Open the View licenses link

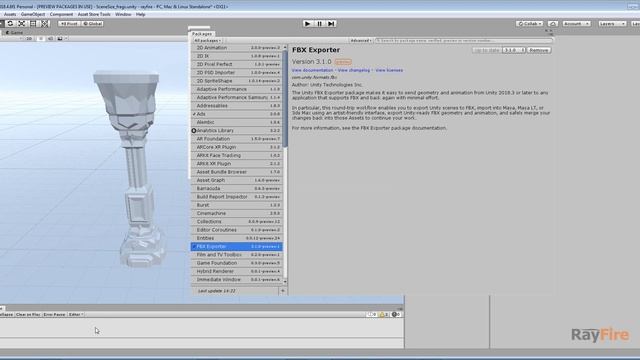(x=389, y=70)
